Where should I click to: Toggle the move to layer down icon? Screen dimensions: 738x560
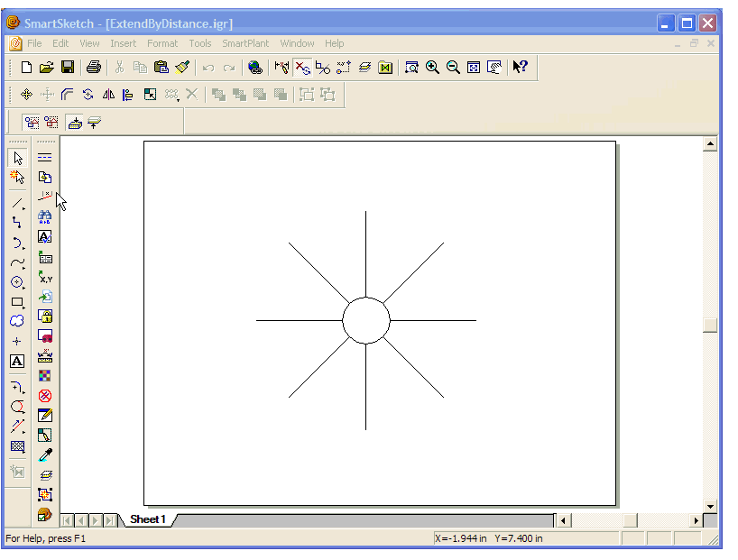point(75,123)
